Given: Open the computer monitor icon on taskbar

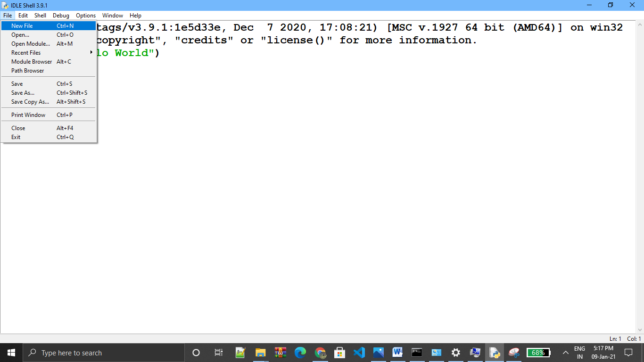Looking at the screenshot, I should tap(475, 353).
